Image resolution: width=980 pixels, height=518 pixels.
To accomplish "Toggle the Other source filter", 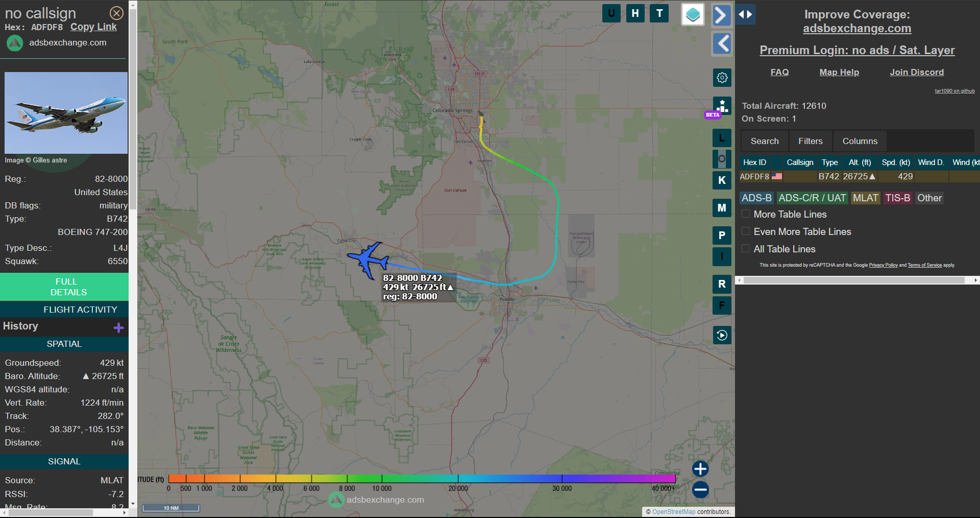I will point(929,198).
